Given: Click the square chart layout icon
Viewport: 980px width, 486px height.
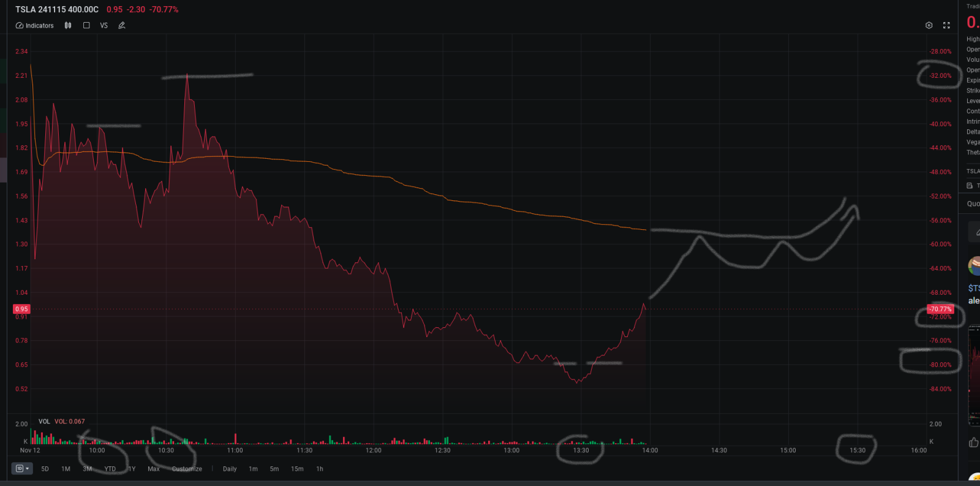Looking at the screenshot, I should 86,26.
